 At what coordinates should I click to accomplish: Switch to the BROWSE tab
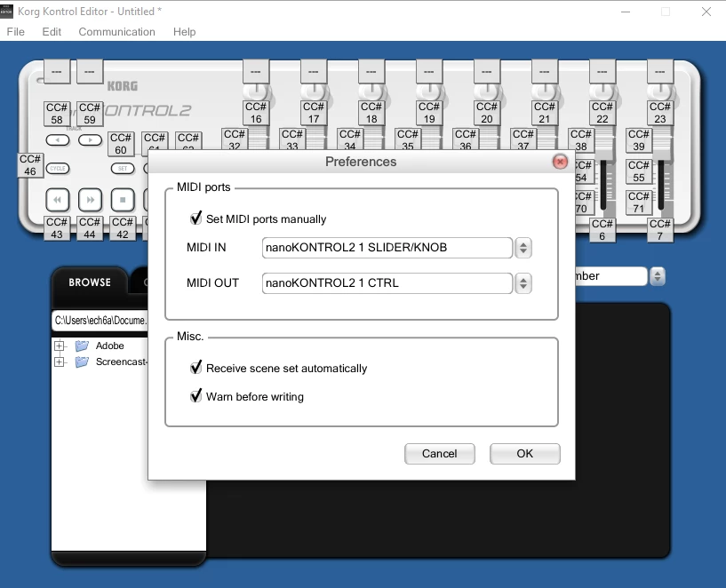(90, 282)
